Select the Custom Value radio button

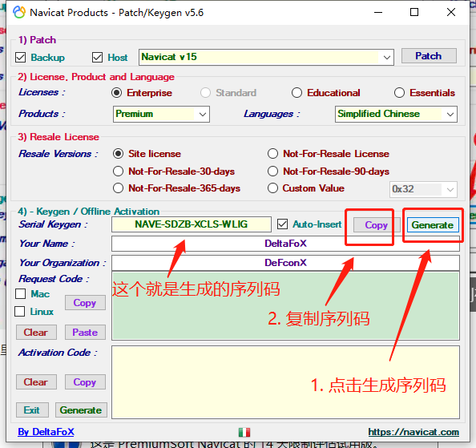pos(272,188)
